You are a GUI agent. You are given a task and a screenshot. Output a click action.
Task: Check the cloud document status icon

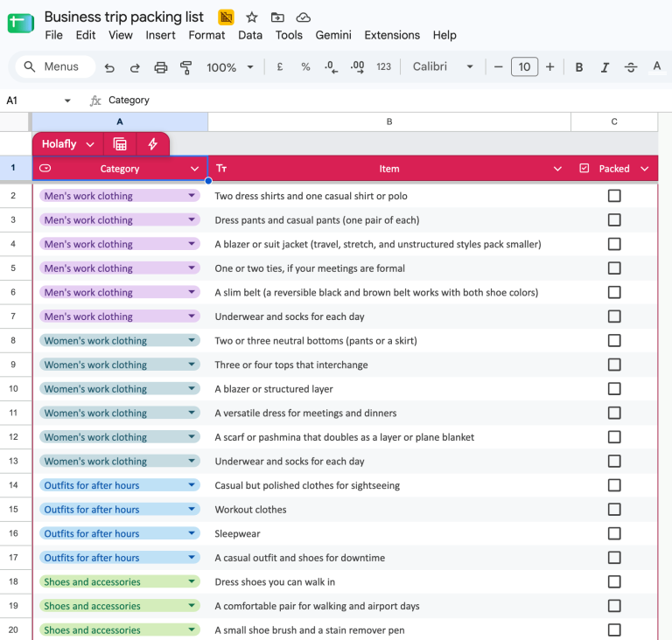pyautogui.click(x=304, y=17)
